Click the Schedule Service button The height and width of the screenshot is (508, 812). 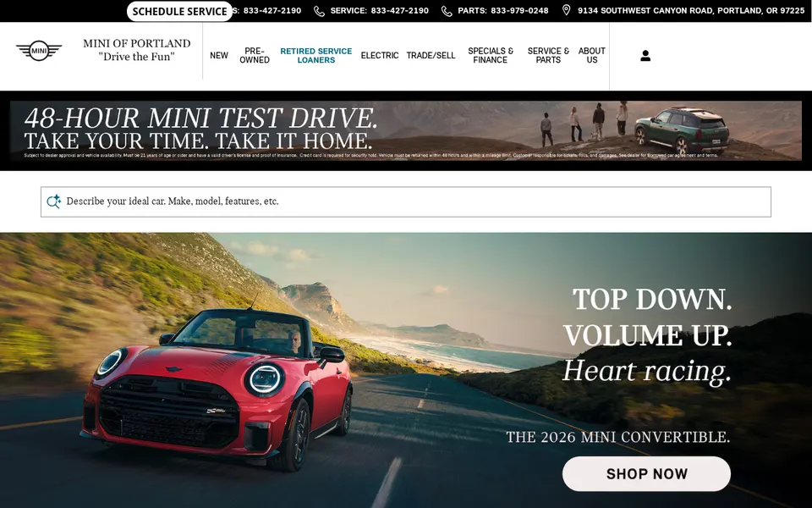click(x=179, y=11)
